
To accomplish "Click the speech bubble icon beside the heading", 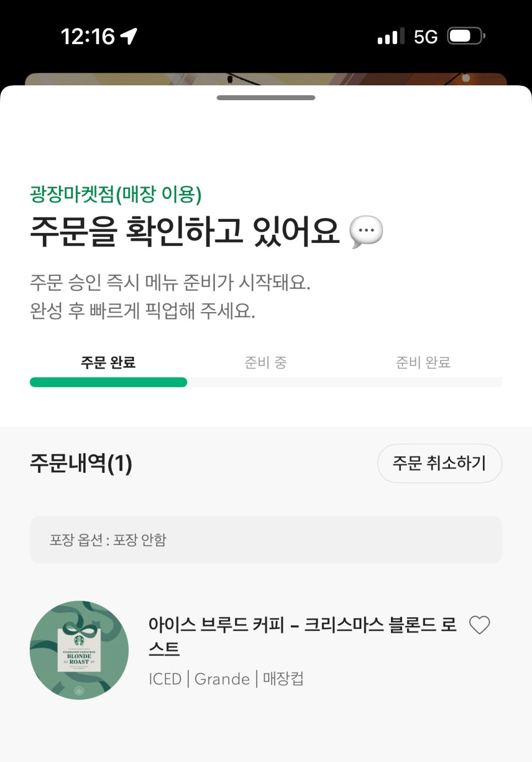I will 366,231.
